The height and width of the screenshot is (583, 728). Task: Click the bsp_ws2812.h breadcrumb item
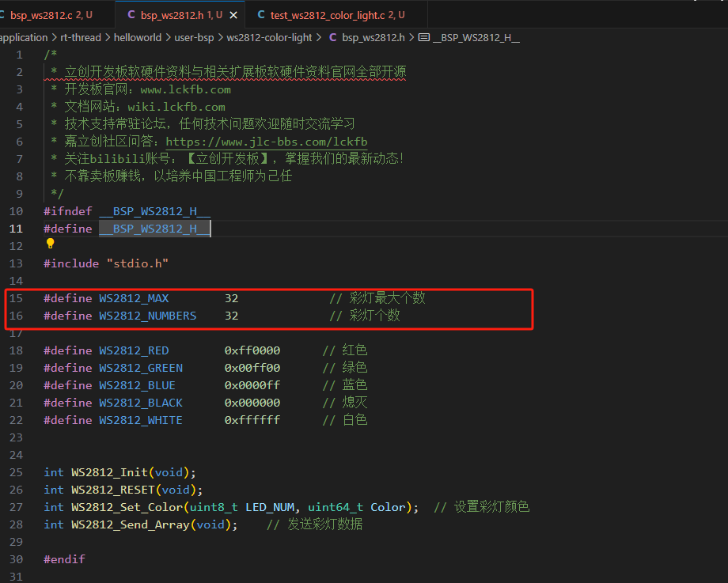[x=373, y=37]
